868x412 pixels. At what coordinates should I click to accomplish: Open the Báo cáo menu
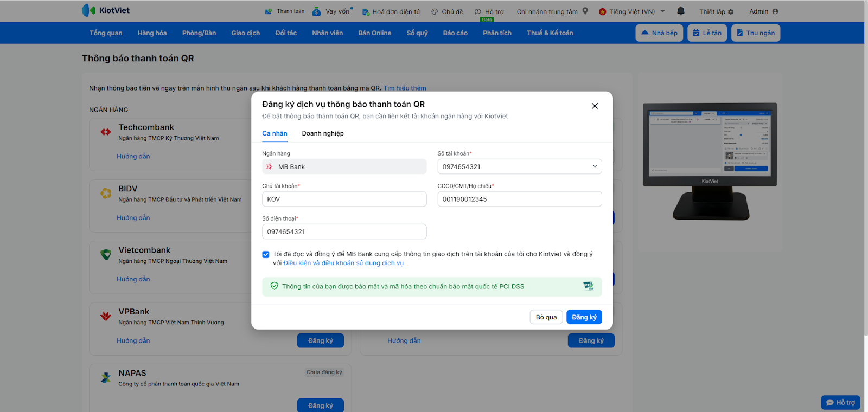pos(455,33)
